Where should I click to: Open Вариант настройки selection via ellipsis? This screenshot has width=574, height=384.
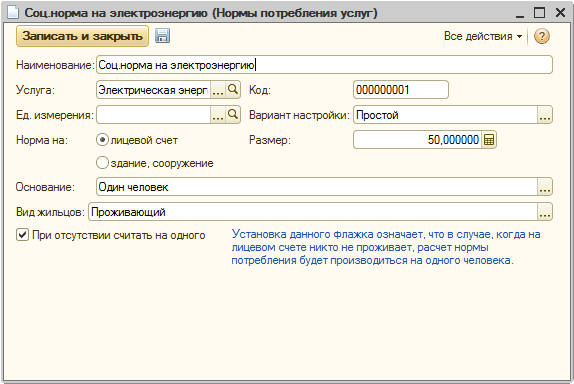click(545, 115)
